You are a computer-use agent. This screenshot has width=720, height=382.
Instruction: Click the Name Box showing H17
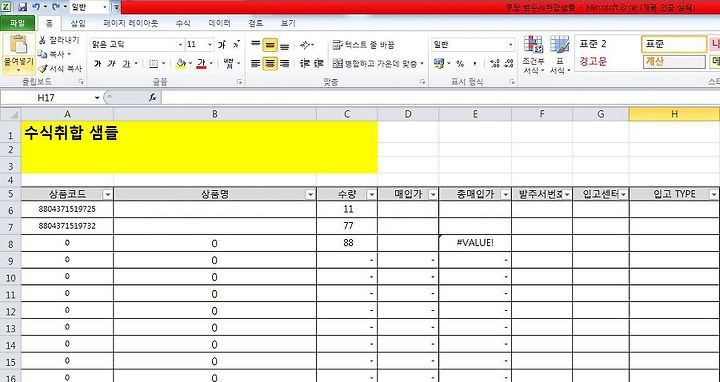[x=46, y=97]
